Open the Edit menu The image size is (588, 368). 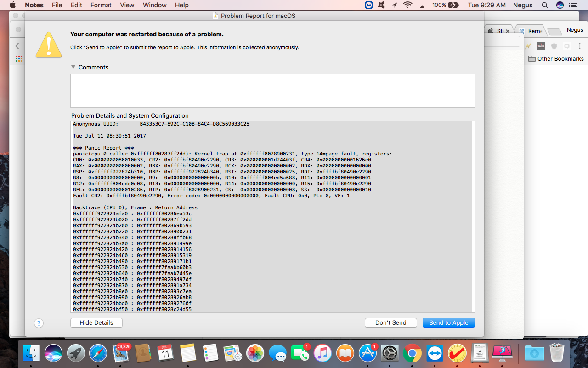76,5
